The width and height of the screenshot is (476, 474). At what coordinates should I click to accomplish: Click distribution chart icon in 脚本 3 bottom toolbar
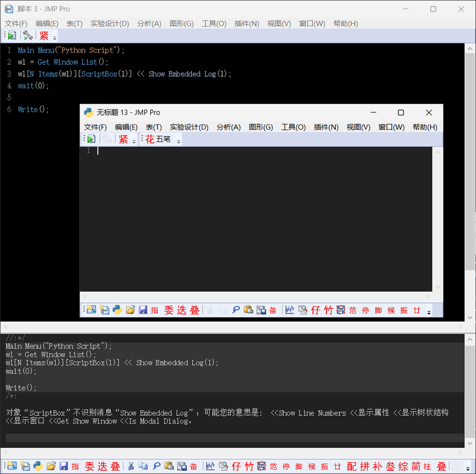click(211, 466)
